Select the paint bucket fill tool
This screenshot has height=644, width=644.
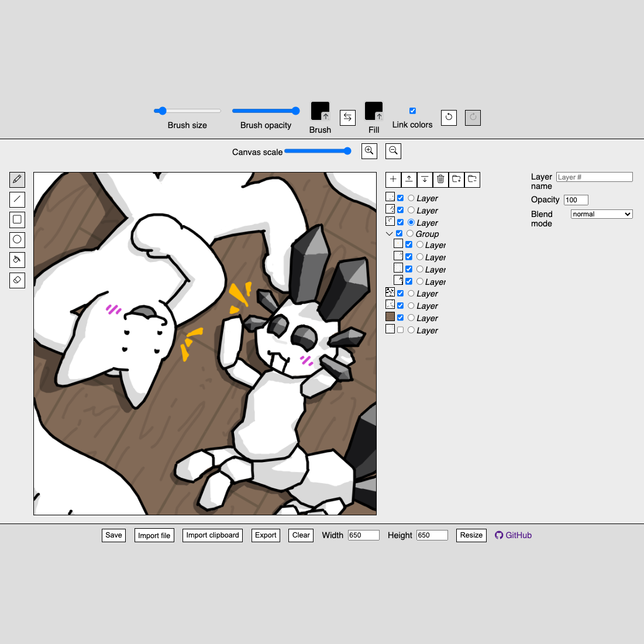click(x=17, y=260)
